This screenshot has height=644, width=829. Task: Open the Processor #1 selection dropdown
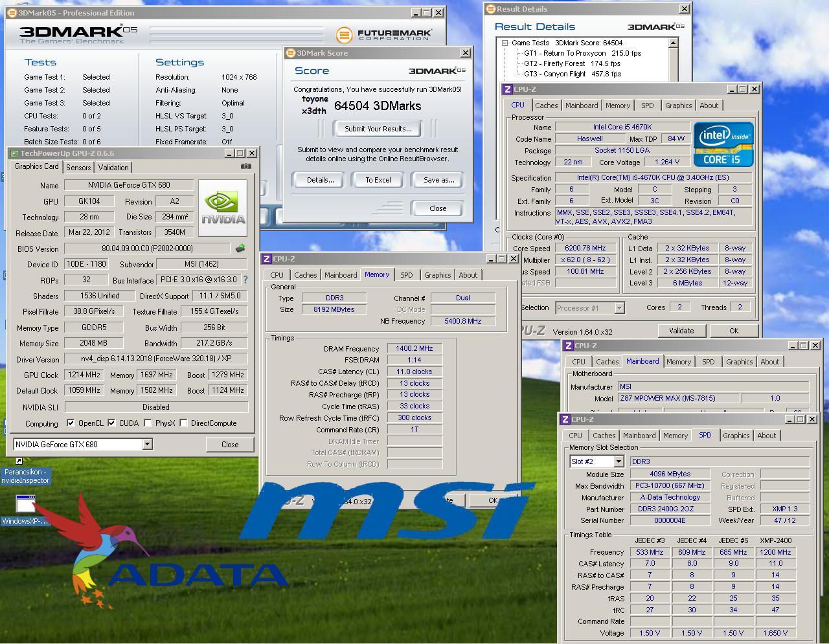(x=619, y=308)
